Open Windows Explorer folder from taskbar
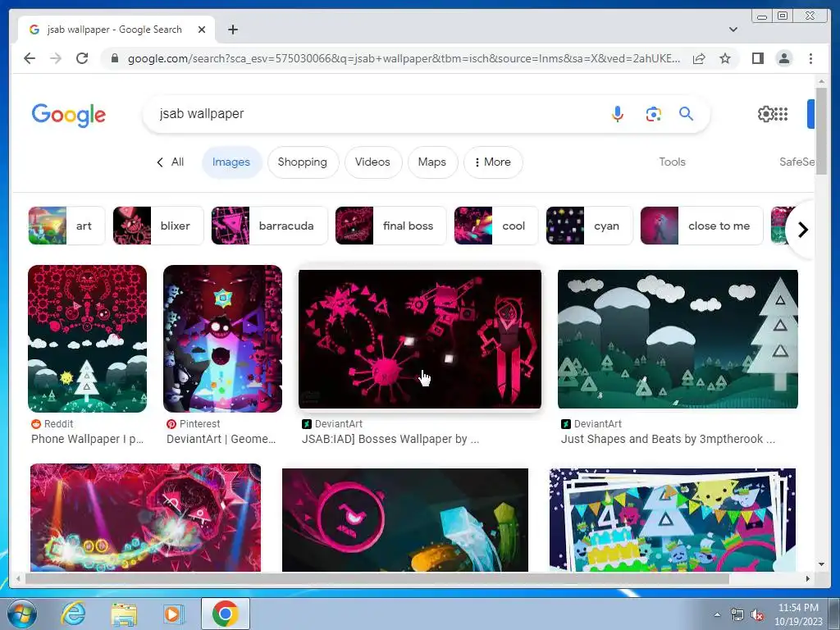Image resolution: width=840 pixels, height=630 pixels. click(x=124, y=614)
